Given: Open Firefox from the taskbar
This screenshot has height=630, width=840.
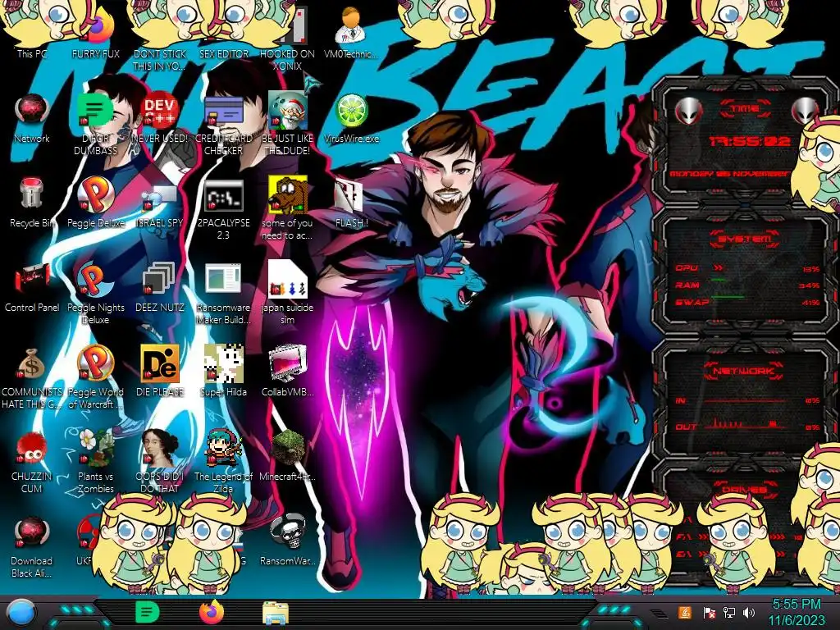Looking at the screenshot, I should click(212, 612).
